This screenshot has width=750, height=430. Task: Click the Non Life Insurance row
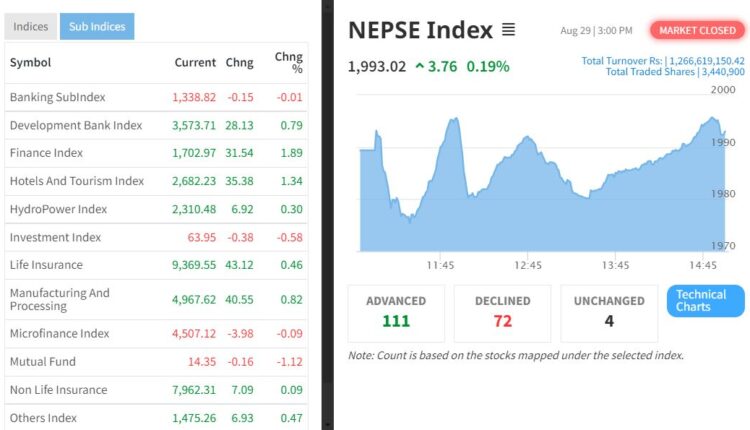(58, 390)
